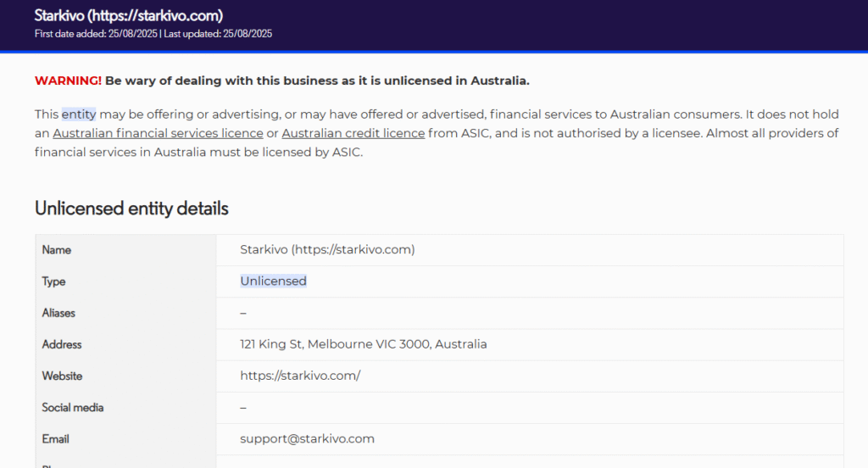Select the First date added 25/08/2025 text
868x468 pixels.
click(96, 34)
